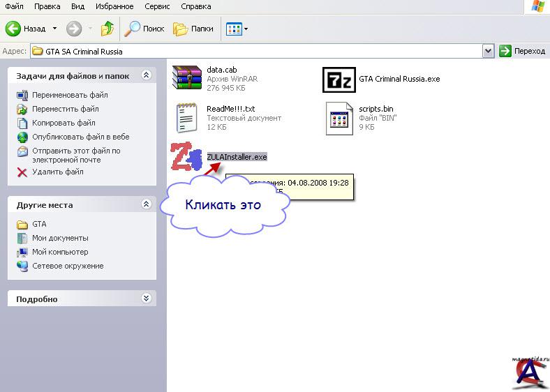Click the Переименовать файл link
Screen dimensions: 550x392
[x=70, y=95]
